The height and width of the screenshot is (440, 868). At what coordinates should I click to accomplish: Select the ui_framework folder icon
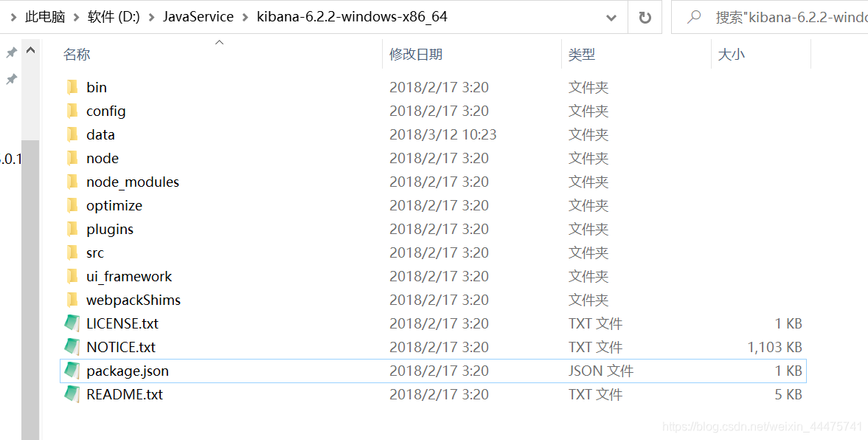click(72, 276)
